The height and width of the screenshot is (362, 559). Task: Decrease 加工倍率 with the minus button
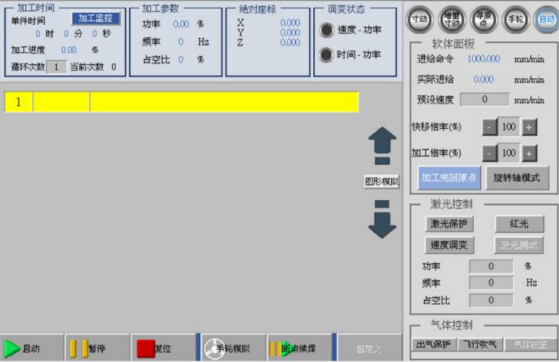[x=489, y=154]
